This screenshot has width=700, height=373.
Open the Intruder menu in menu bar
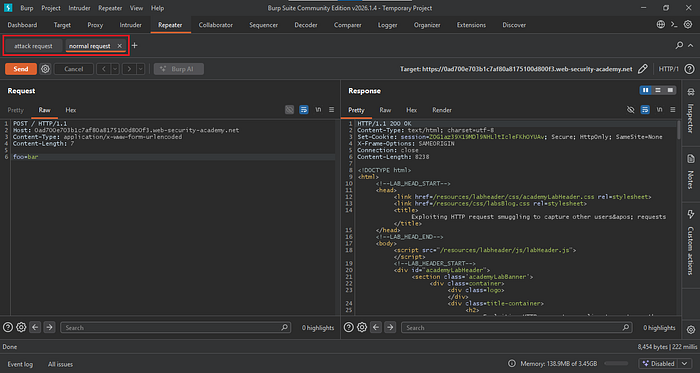[x=79, y=8]
